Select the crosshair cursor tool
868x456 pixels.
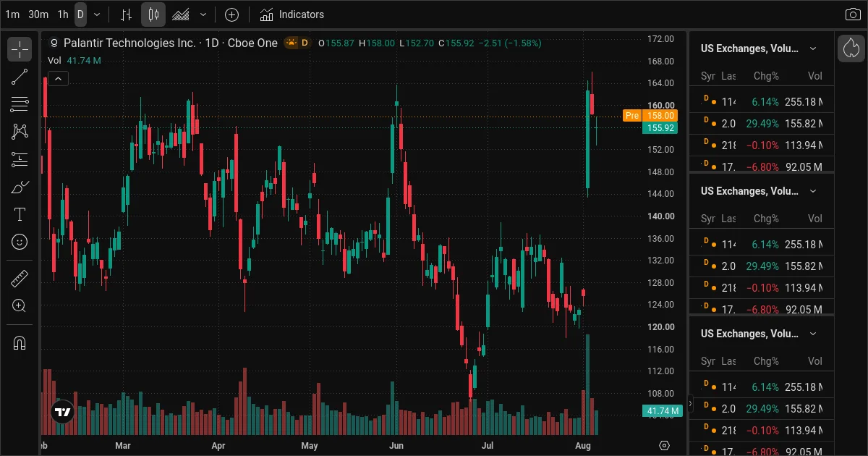tap(20, 49)
